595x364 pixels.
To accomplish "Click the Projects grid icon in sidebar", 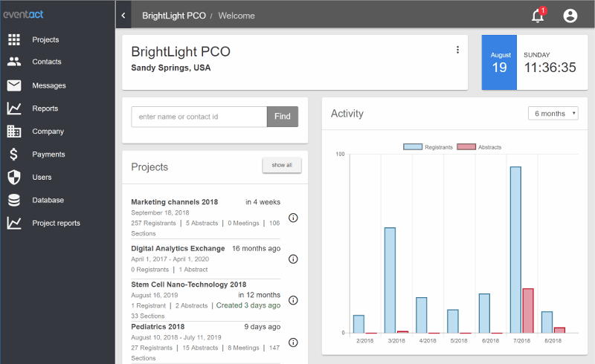I will pos(14,39).
